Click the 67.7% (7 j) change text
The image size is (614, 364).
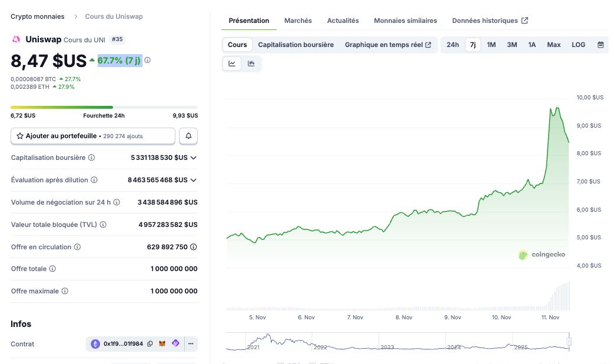click(x=119, y=60)
